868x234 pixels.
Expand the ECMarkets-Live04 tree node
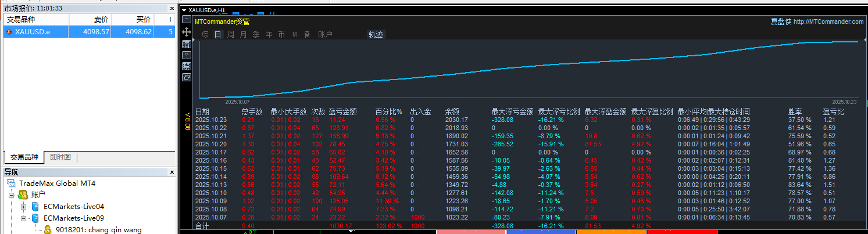(23, 207)
